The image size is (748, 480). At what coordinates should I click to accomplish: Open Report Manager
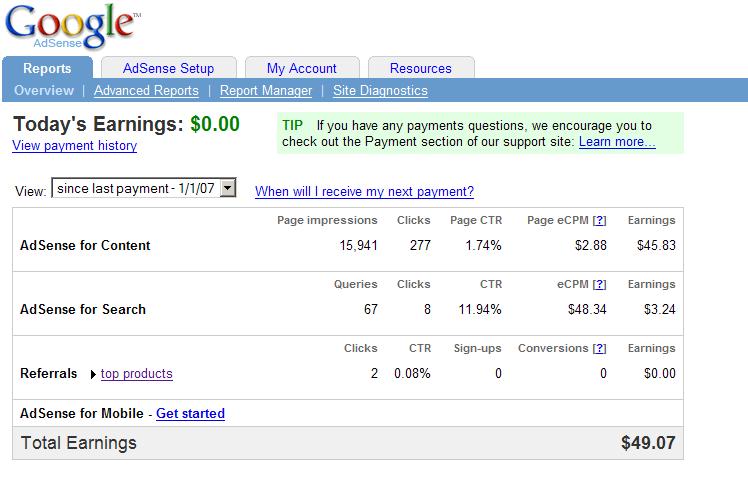[266, 90]
